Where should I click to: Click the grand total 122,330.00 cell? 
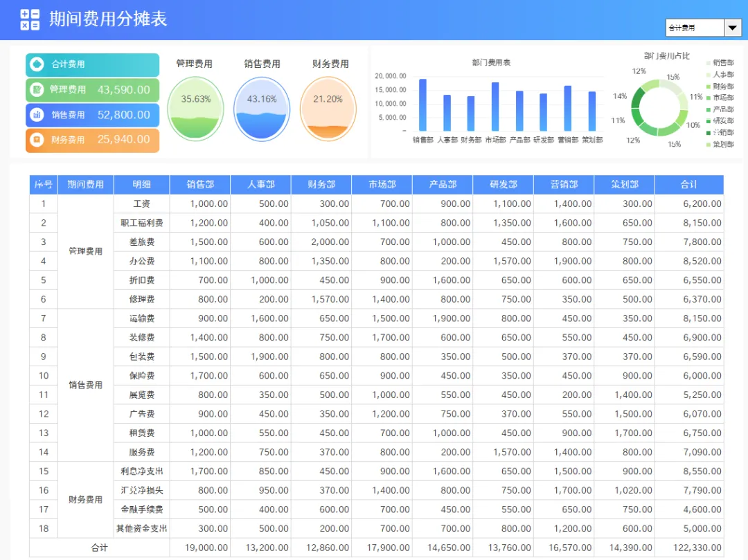pos(689,548)
